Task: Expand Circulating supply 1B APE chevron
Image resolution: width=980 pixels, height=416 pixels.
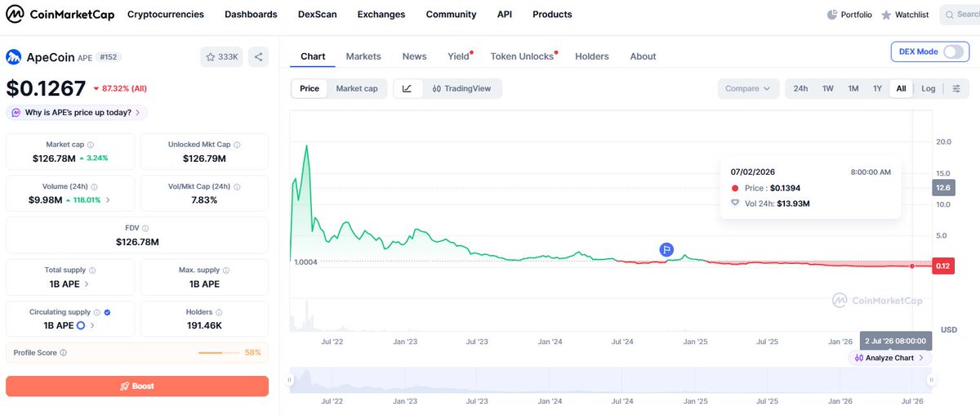Action: (92, 325)
